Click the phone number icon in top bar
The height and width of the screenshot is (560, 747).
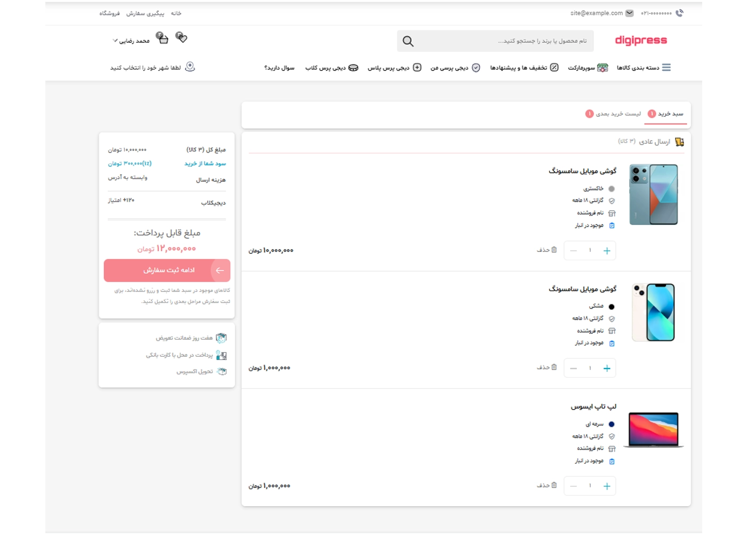(679, 13)
